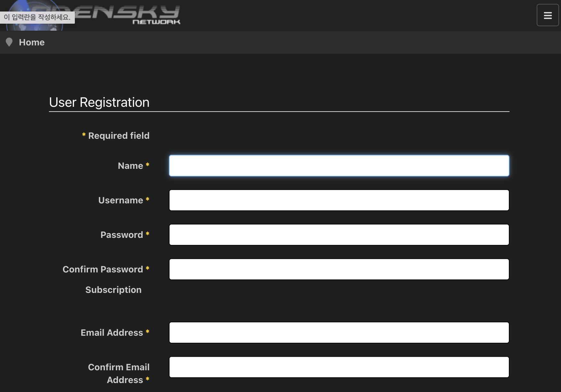Image resolution: width=561 pixels, height=392 pixels.
Task: Click the Email Address input box
Action: 339,332
